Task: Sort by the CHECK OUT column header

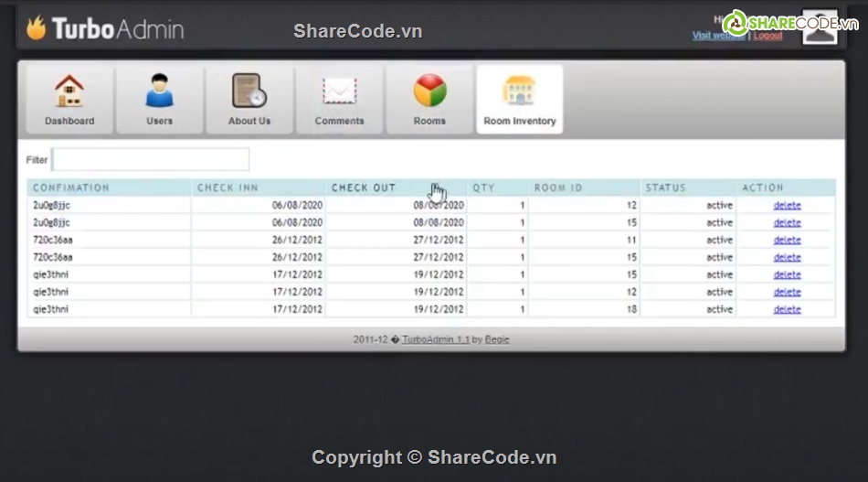Action: click(364, 187)
